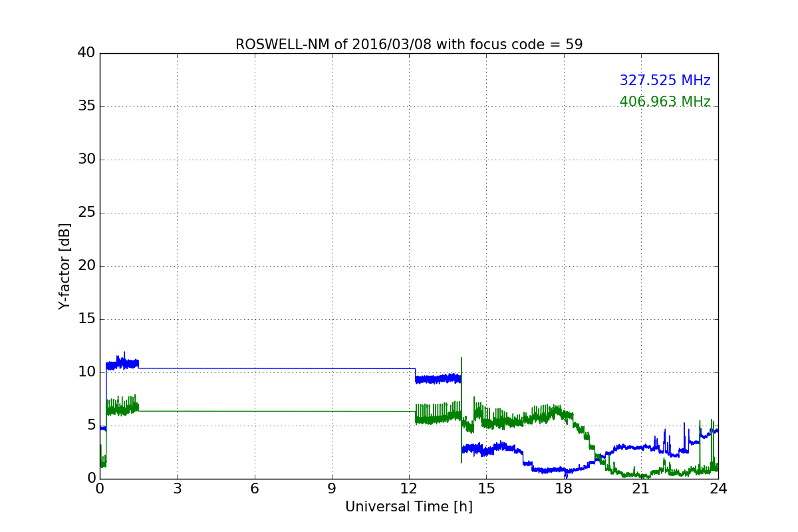Image resolution: width=798 pixels, height=532 pixels.
Task: Click the y-axis tick label 20
Action: tap(86, 266)
